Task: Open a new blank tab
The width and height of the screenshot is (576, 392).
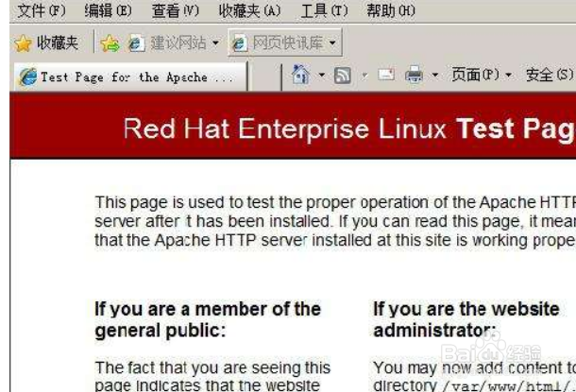Action: click(264, 77)
